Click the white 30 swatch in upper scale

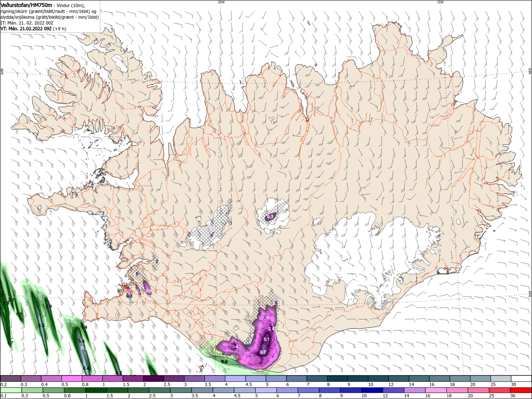pyautogui.click(x=522, y=378)
